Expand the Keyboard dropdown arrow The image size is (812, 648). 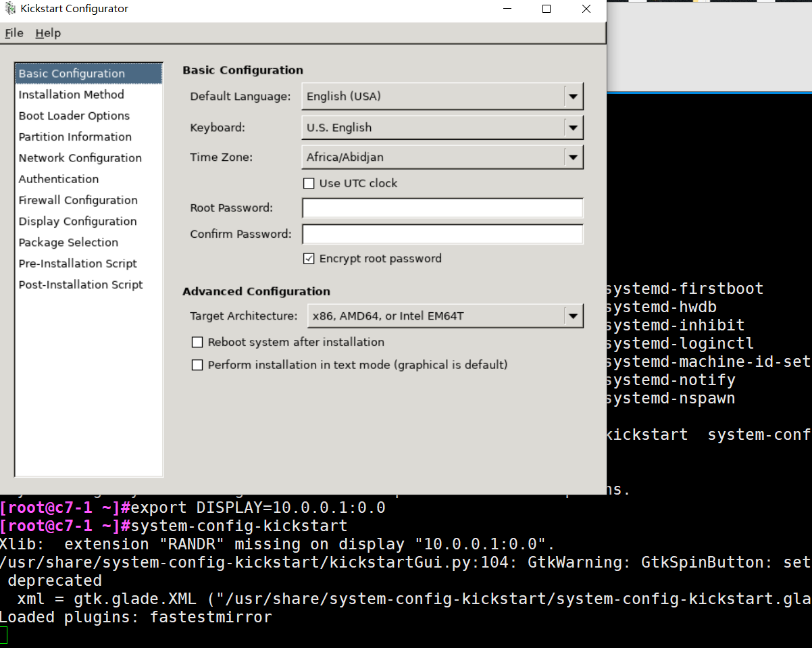tap(574, 127)
